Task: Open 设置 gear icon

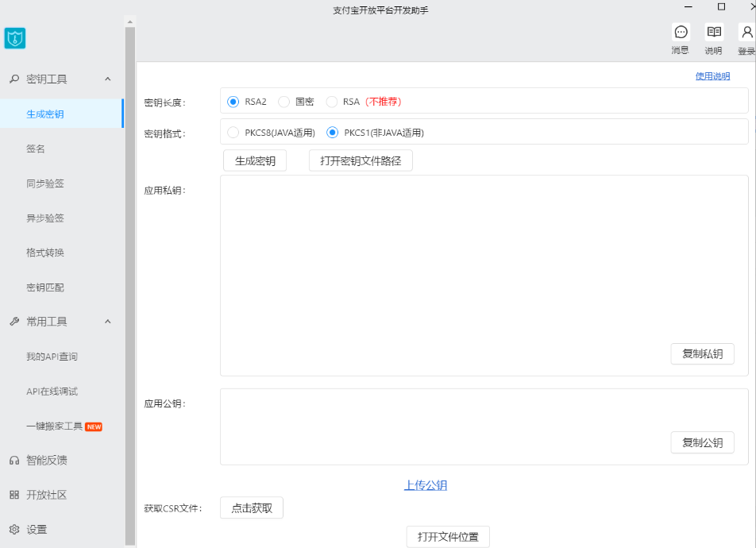Action: coord(13,530)
